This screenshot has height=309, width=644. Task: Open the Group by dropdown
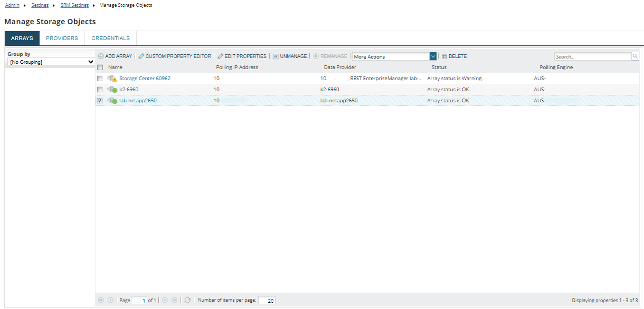tap(50, 62)
